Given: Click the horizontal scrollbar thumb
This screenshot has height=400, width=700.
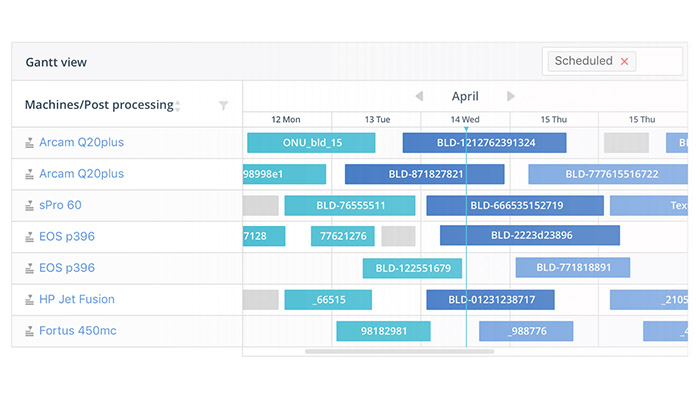Looking at the screenshot, I should (400, 351).
